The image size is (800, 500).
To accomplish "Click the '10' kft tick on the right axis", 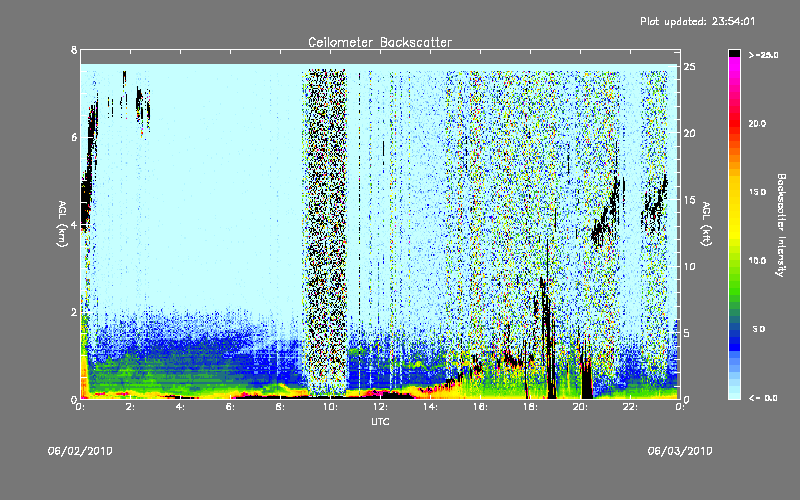I will click(690, 266).
